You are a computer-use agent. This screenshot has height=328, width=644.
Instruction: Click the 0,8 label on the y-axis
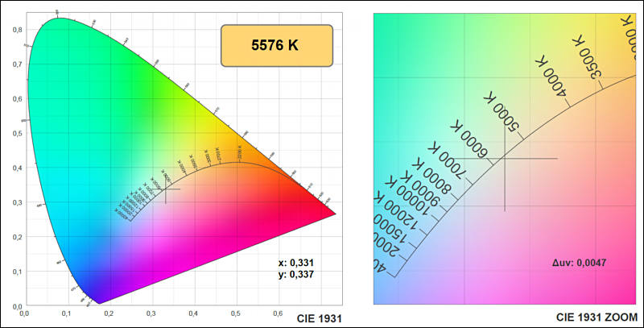pos(17,30)
